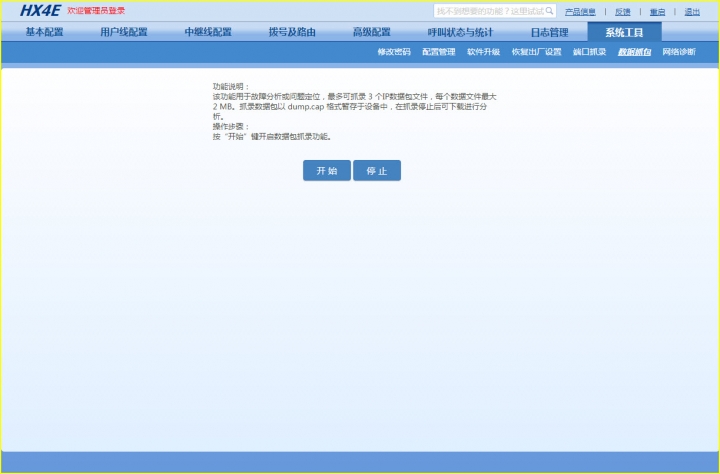720x474 pixels.
Task: Go to 软件升级 submenu
Action: coord(484,52)
